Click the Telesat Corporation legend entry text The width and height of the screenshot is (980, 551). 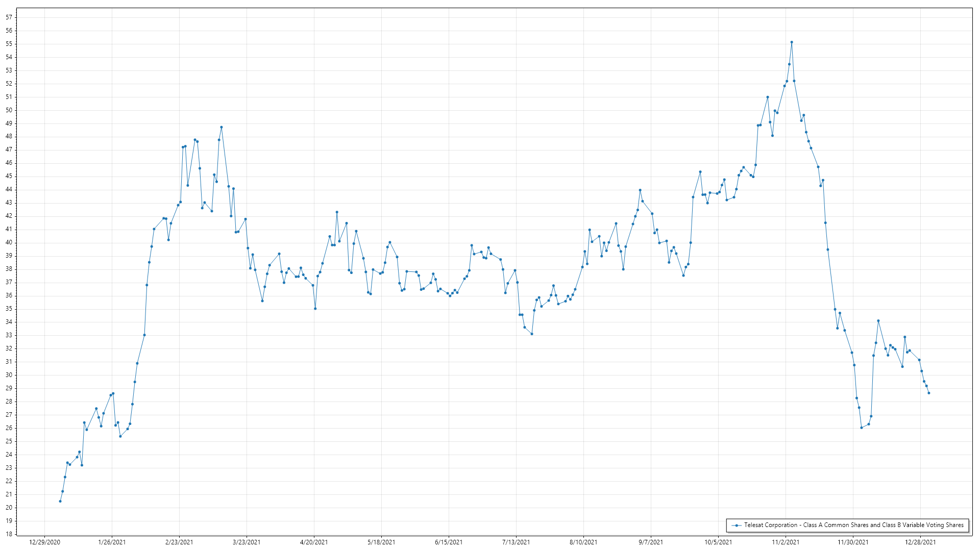click(x=853, y=525)
